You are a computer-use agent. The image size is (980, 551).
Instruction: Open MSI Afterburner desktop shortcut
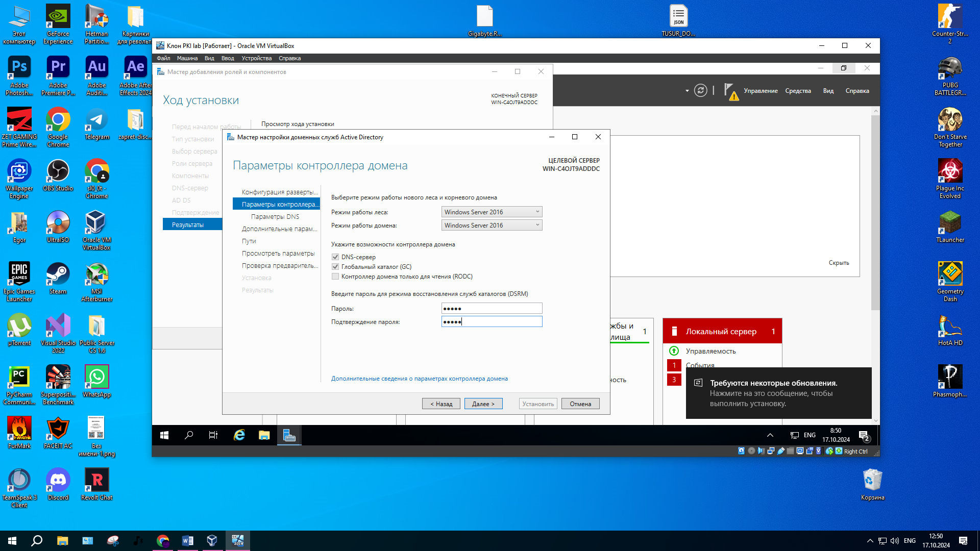[x=96, y=282]
